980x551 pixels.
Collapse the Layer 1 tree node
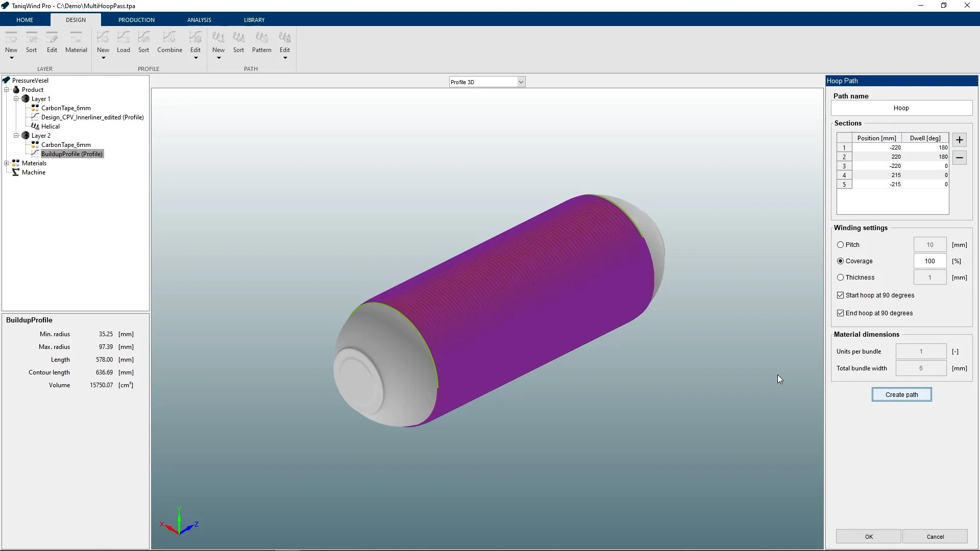click(16, 99)
